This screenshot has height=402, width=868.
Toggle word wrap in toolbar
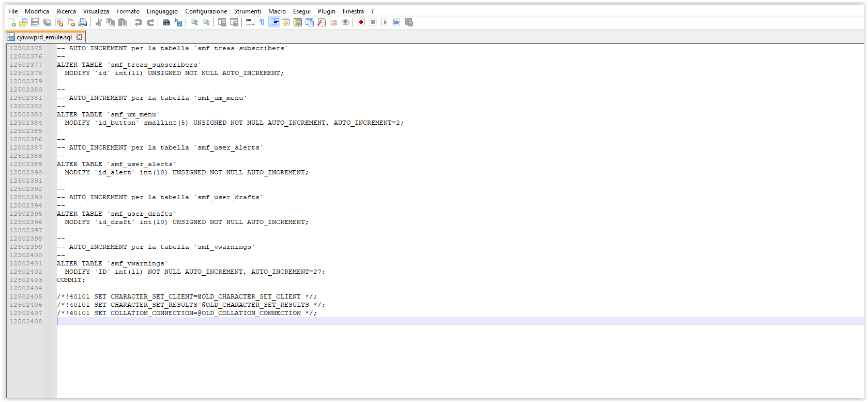point(250,22)
